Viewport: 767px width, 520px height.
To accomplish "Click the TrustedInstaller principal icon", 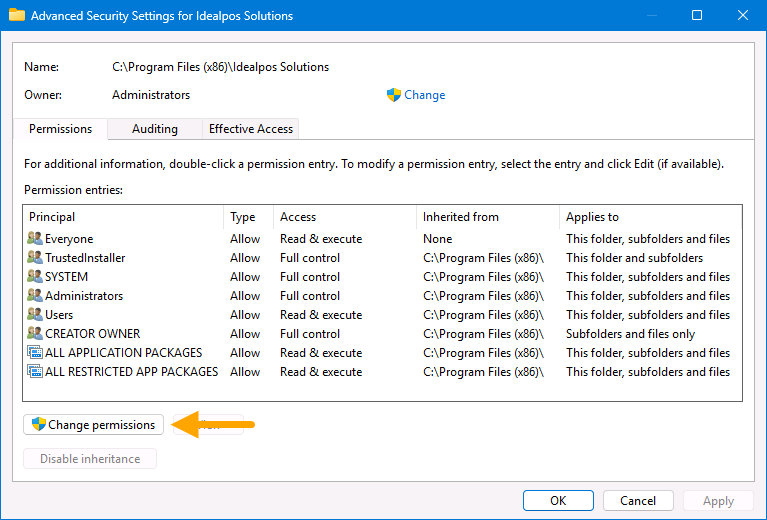I will point(35,257).
